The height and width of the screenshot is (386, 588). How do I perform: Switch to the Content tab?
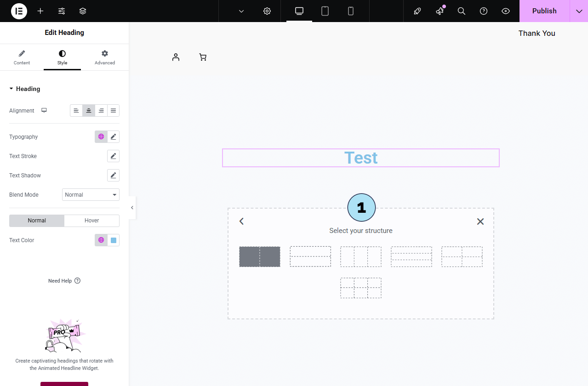point(22,57)
